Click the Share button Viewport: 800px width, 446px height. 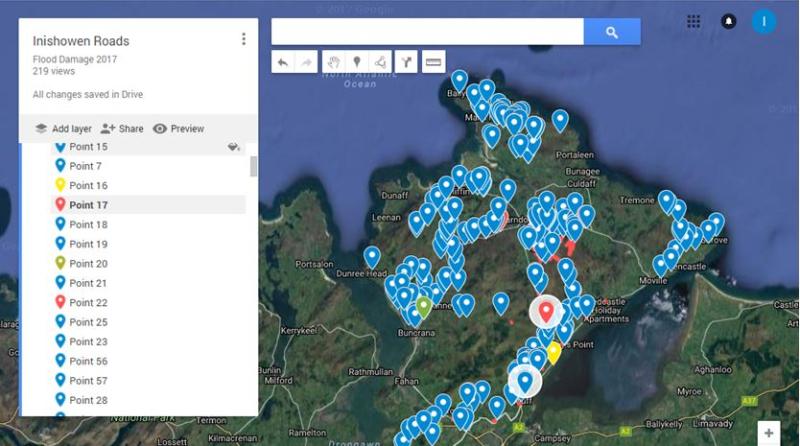click(122, 129)
